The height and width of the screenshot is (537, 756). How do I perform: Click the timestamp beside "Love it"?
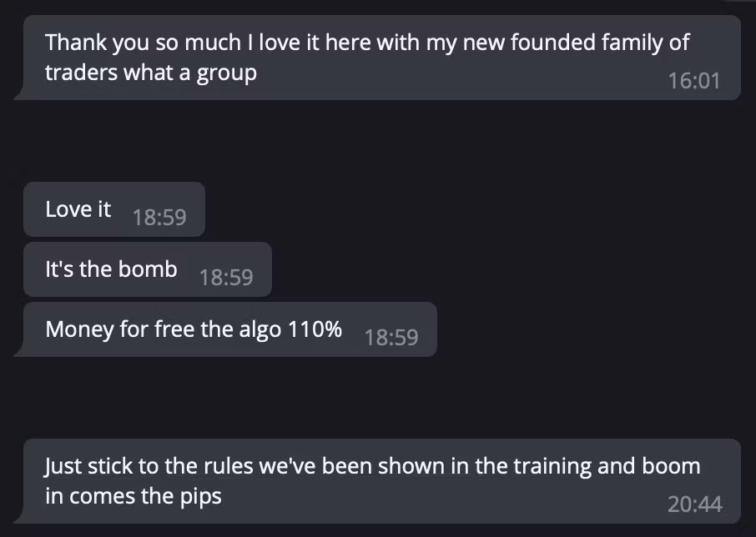pos(159,217)
